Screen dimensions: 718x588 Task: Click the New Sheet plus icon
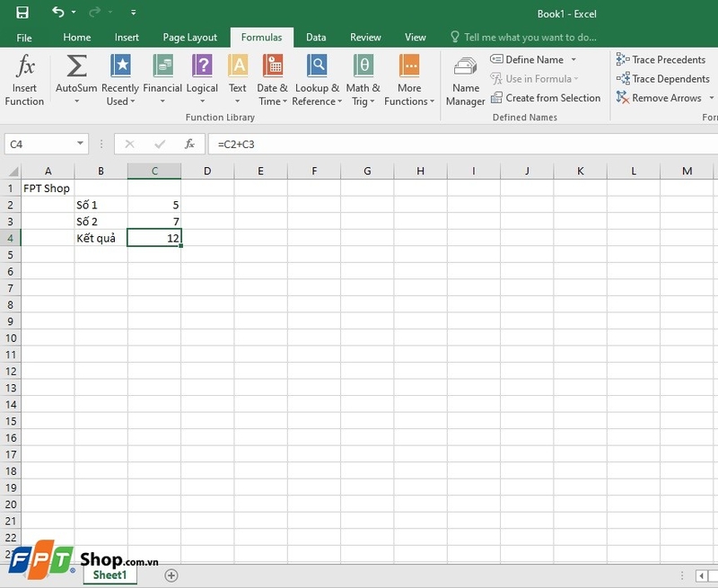[171, 575]
